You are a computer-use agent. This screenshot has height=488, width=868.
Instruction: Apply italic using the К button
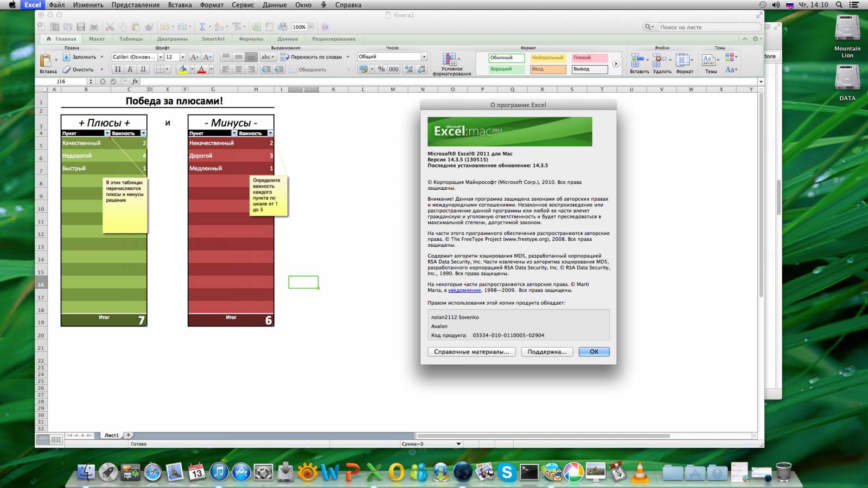coord(130,69)
